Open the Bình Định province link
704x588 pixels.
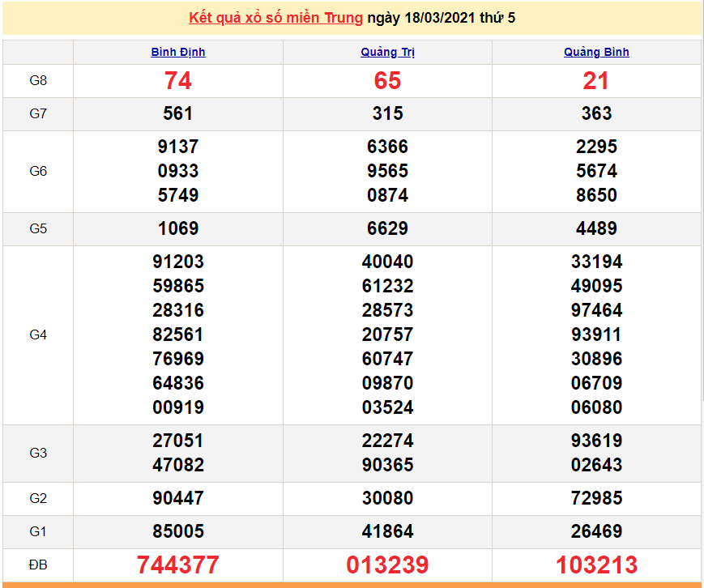[178, 52]
